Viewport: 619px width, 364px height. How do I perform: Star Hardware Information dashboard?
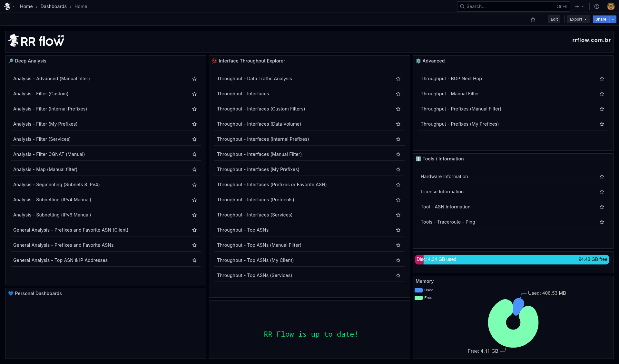pyautogui.click(x=602, y=177)
